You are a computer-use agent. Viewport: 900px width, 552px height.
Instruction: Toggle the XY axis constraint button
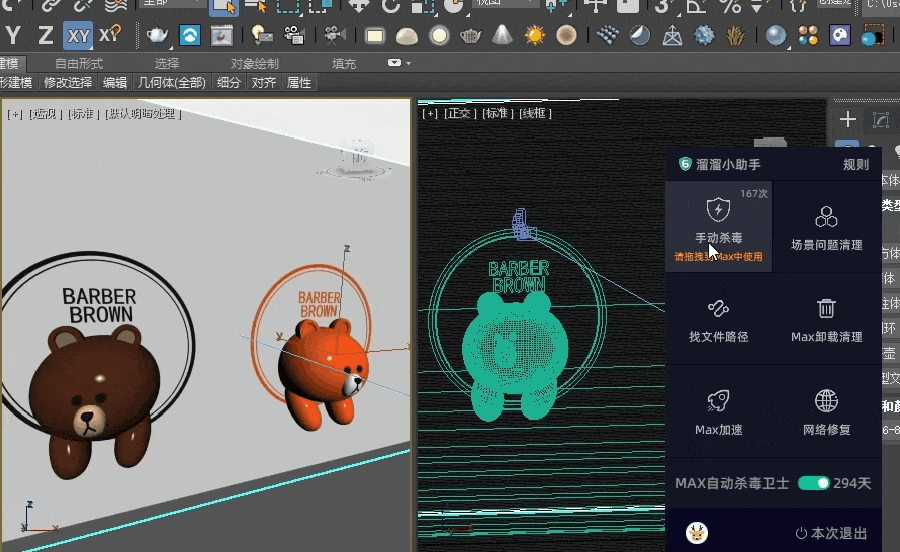78,36
